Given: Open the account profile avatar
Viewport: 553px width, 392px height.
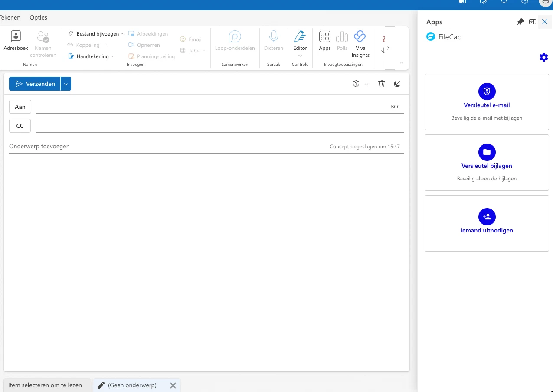Looking at the screenshot, I should [545, 2].
